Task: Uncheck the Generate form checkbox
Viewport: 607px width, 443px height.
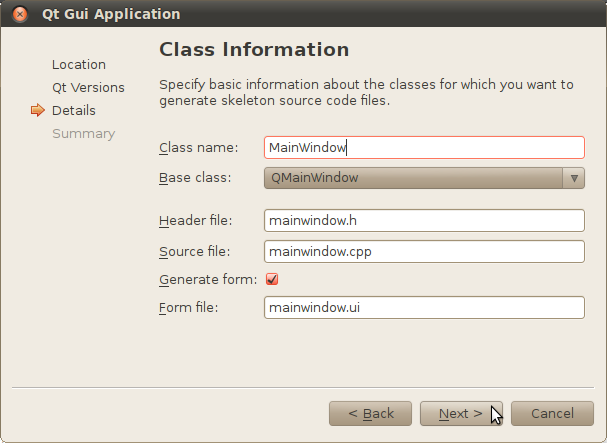Action: click(272, 279)
